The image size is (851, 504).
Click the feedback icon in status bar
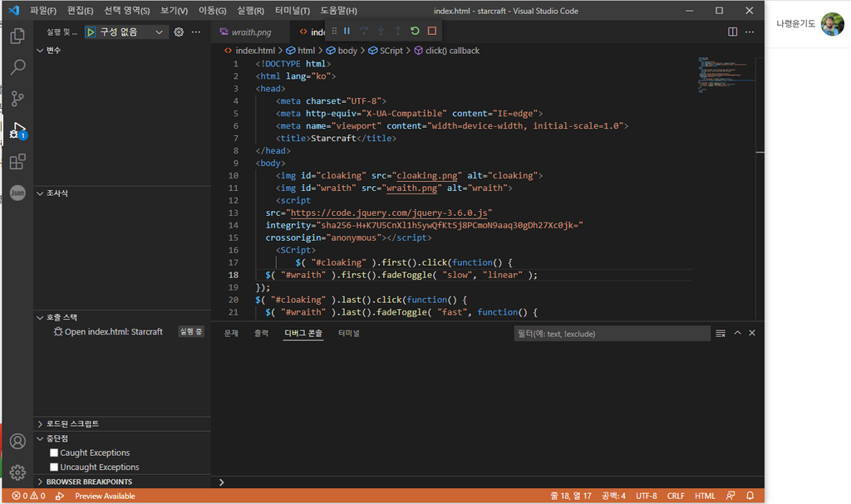(x=731, y=496)
